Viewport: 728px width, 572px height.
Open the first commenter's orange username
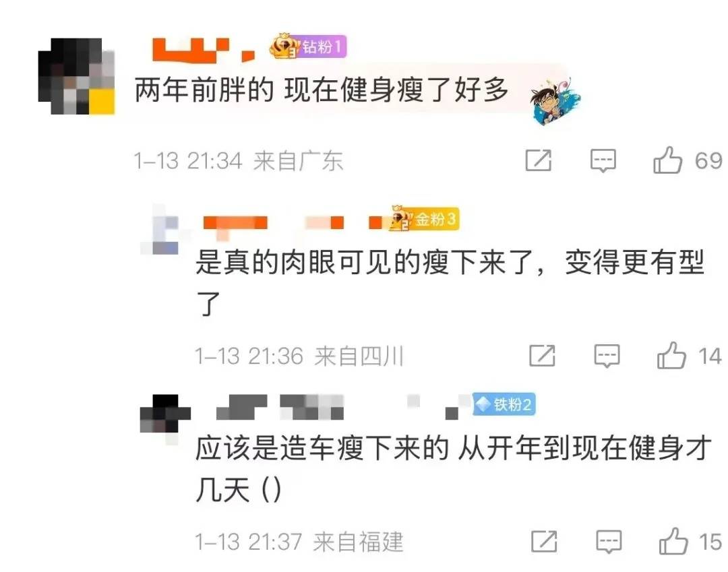click(x=204, y=50)
